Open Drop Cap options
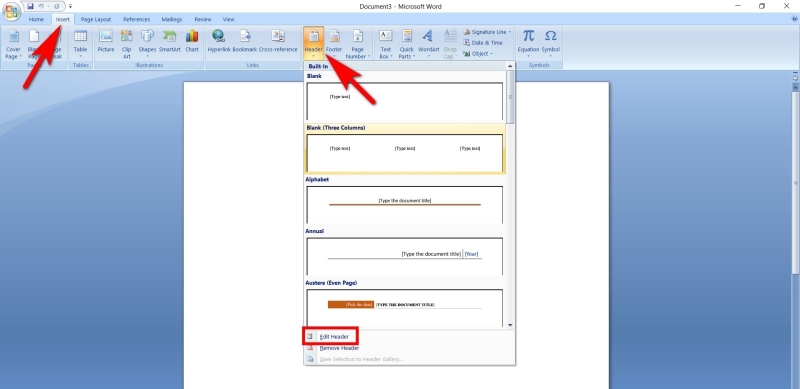 point(450,44)
